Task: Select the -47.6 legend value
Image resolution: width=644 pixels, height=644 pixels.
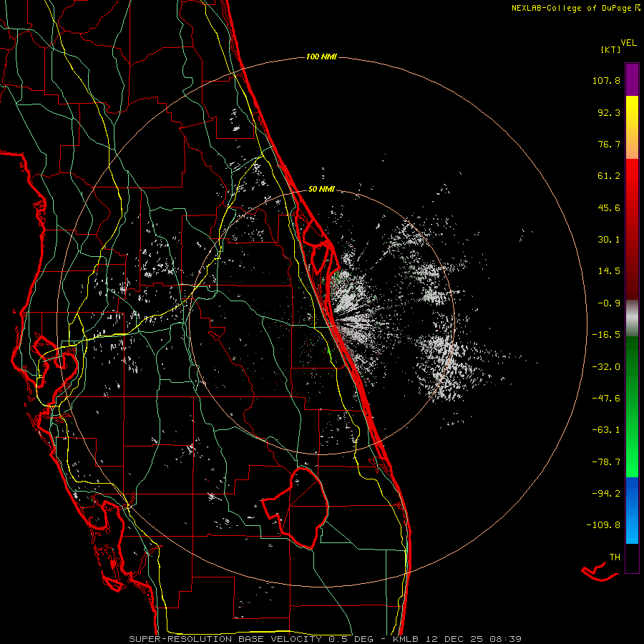Action: pos(606,399)
